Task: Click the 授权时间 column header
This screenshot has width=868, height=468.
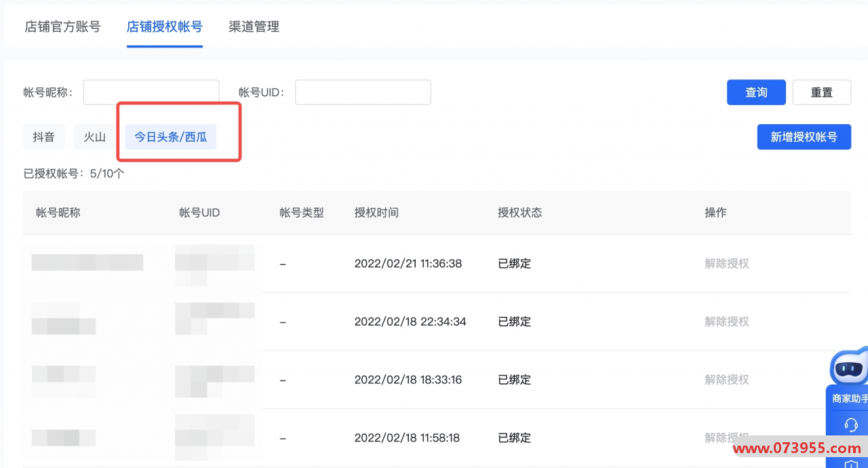Action: [376, 212]
